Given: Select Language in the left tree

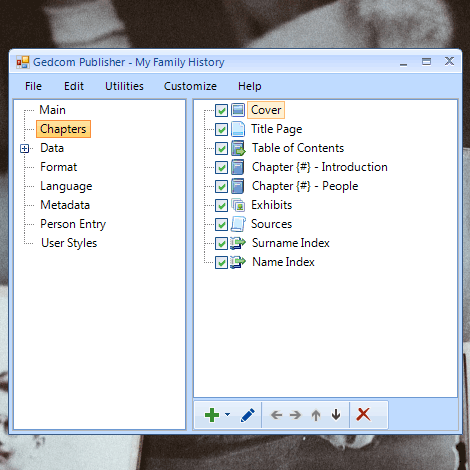Looking at the screenshot, I should pyautogui.click(x=66, y=186).
